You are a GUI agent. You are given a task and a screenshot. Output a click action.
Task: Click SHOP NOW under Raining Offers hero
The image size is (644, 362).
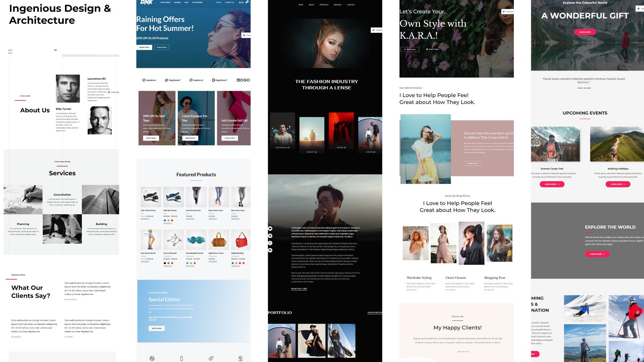pos(144,47)
